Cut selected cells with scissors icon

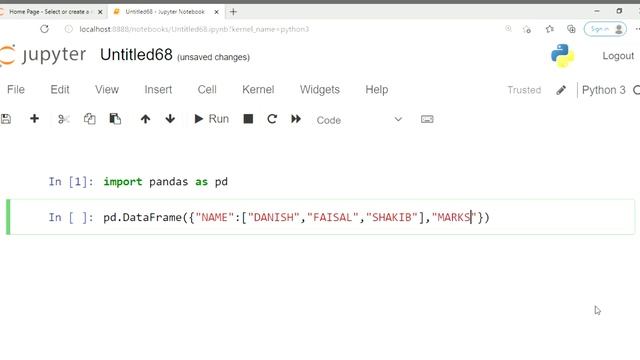64,119
